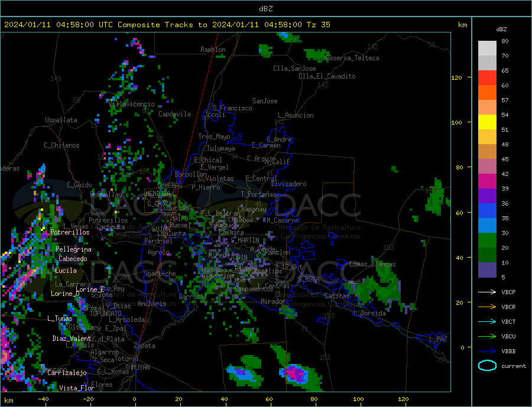
Task: Click the 'Capdevila' map label
Action: 174,114
